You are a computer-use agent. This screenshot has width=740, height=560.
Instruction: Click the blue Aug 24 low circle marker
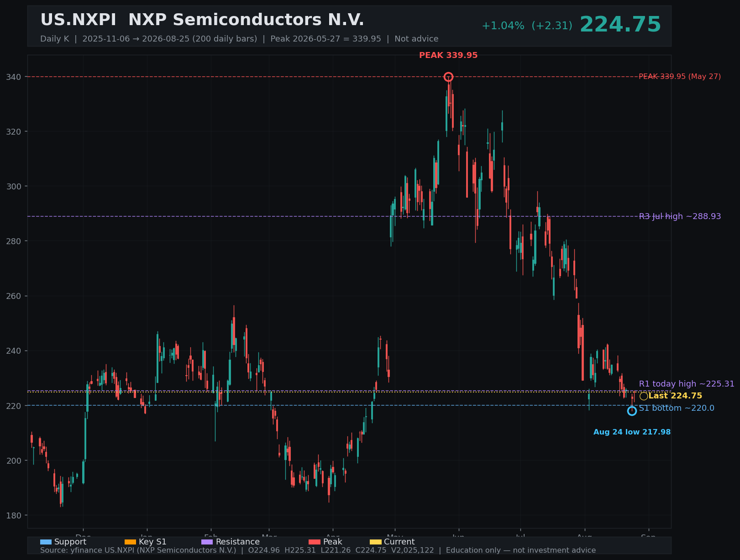point(632,411)
